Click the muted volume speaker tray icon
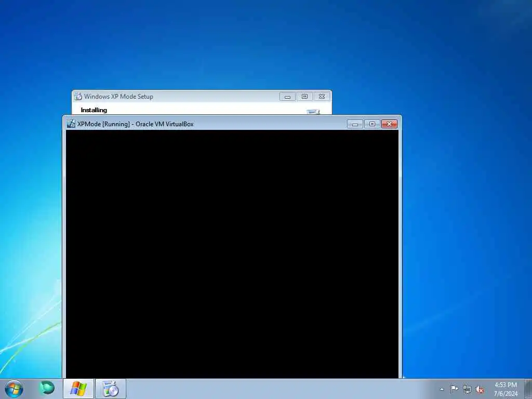Screen dimensions: 532x399 [x=480, y=390]
